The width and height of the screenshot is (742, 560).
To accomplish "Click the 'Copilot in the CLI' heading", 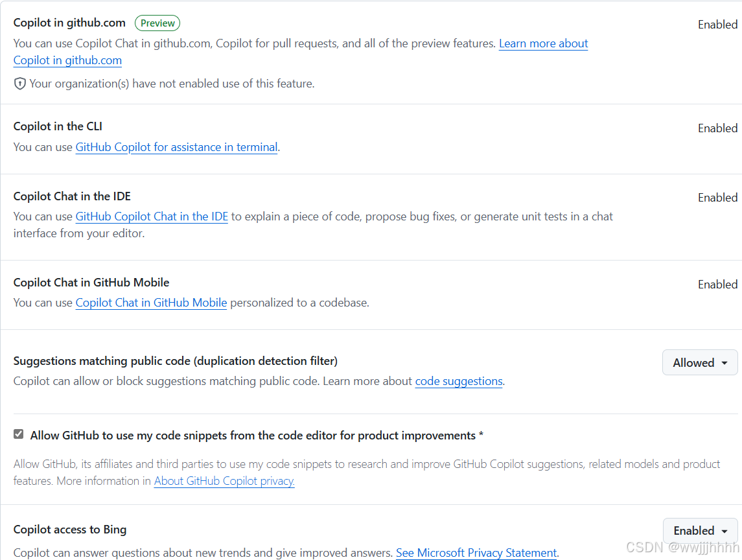I will (58, 126).
